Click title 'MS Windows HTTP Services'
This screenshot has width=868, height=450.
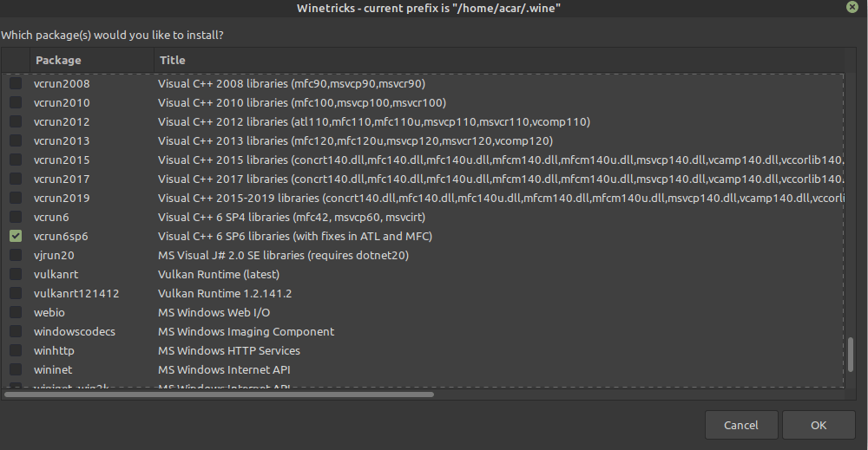[229, 350]
